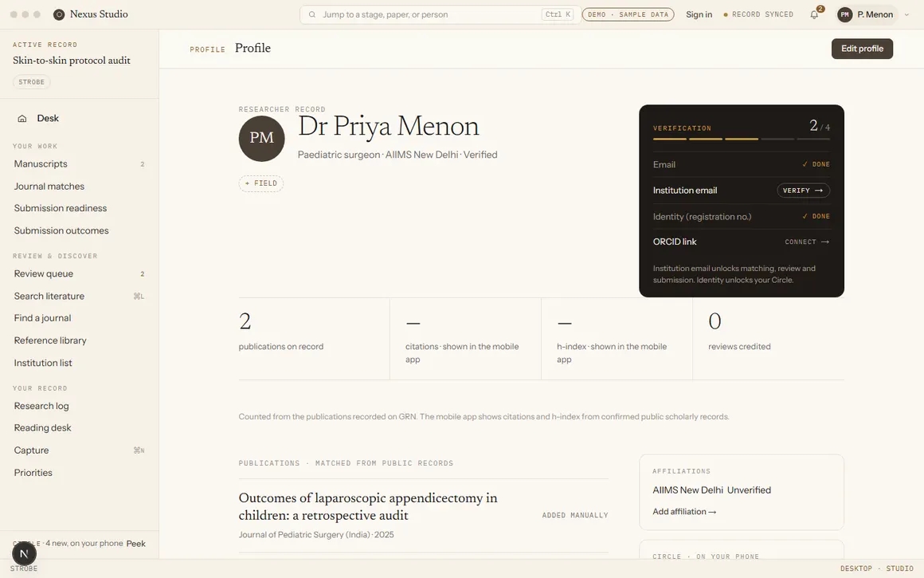924x578 pixels.
Task: Click Peek next to Circle notice
Action: (135, 544)
